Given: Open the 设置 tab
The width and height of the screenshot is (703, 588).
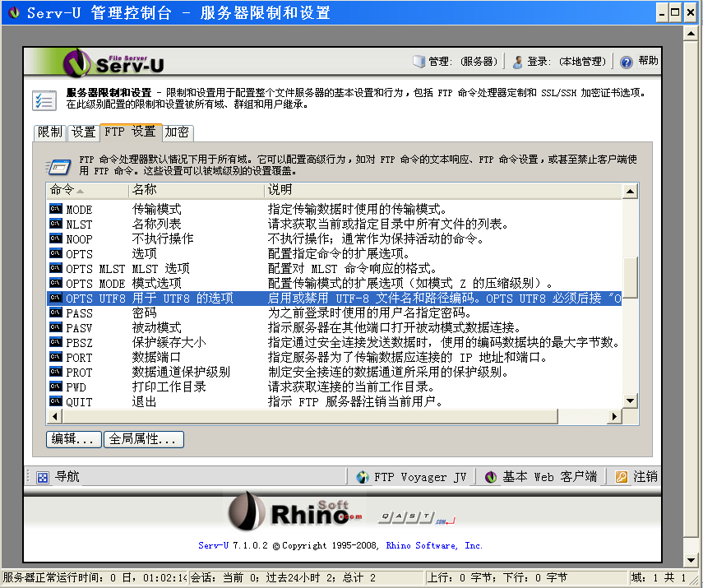Looking at the screenshot, I should point(82,132).
